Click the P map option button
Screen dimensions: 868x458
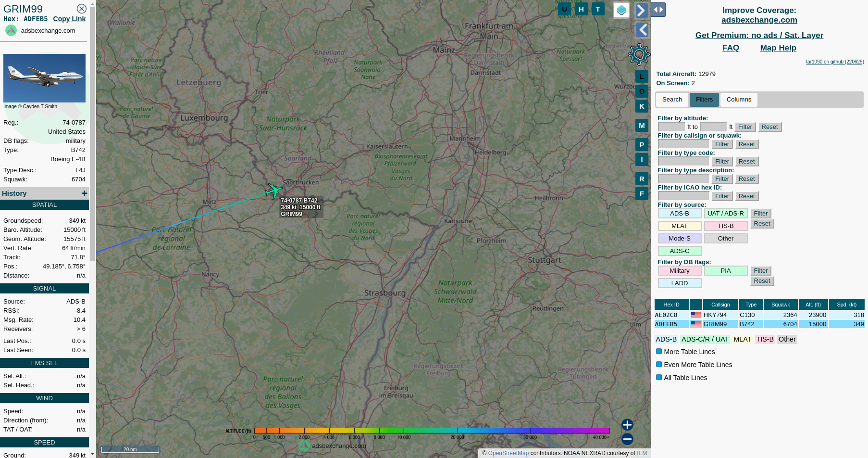642,145
